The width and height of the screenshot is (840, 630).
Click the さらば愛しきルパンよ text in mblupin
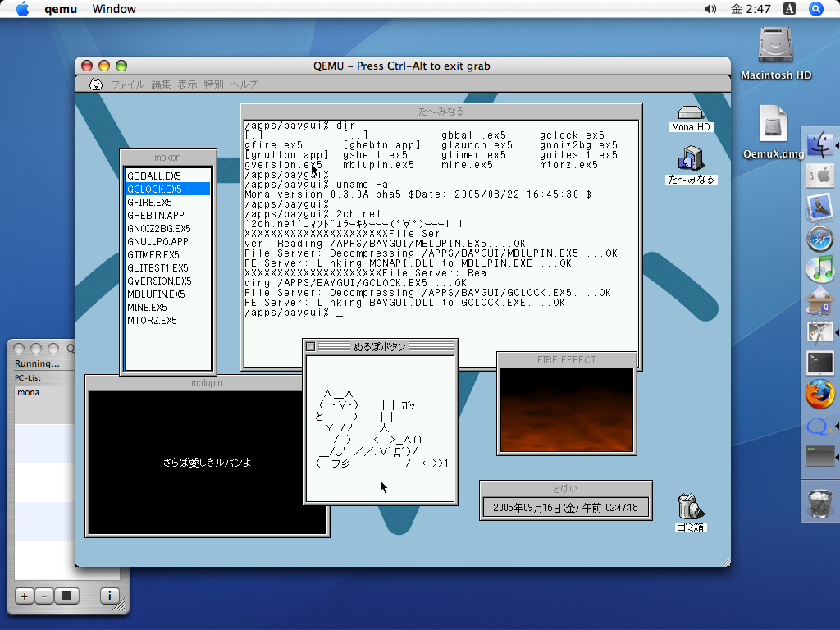click(x=207, y=463)
